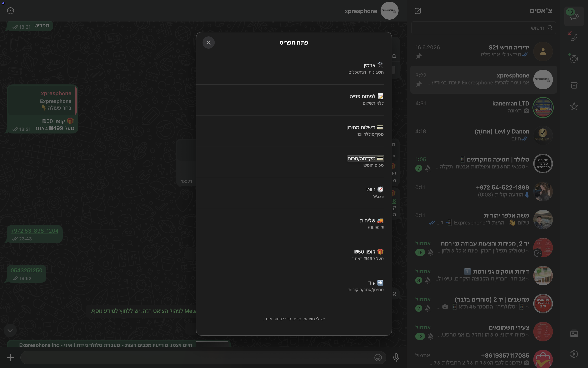Select the קופון ₪50 menu item
The height and width of the screenshot is (368, 588).
point(290,255)
